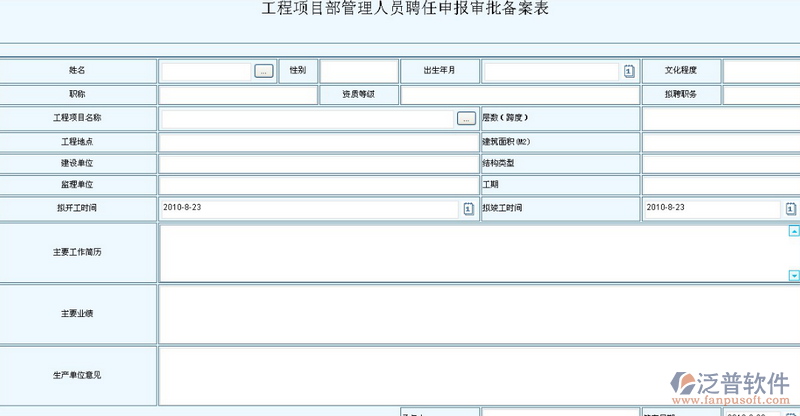Click the 拟开工时间 date field
Viewport: 800px width, 416px height.
[x=309, y=208]
